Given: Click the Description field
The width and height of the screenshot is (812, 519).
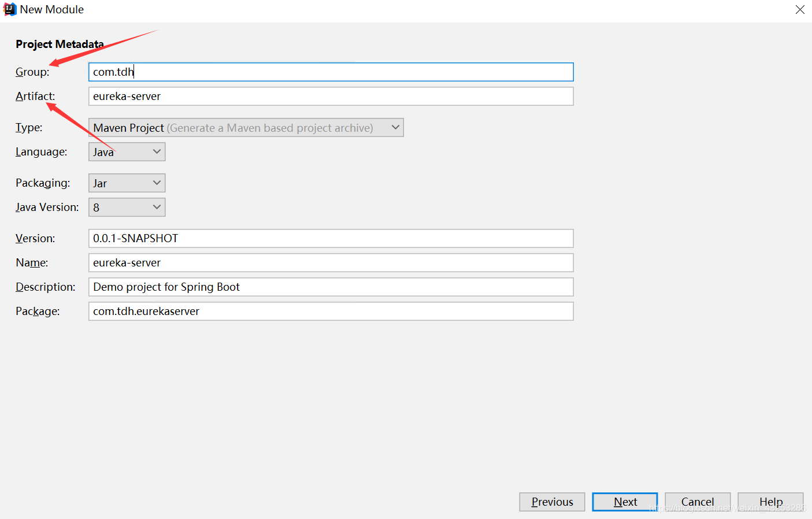Looking at the screenshot, I should coord(331,287).
